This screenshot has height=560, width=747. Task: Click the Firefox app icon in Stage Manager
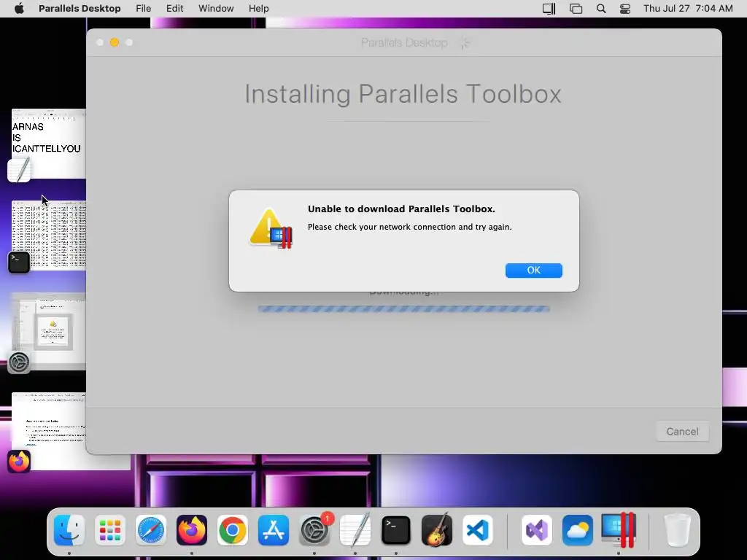19,462
